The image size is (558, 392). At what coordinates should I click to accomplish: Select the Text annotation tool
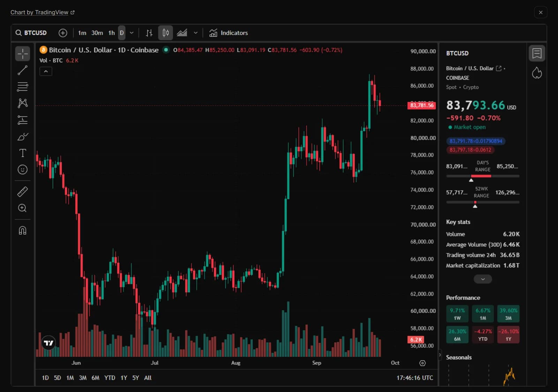click(23, 153)
